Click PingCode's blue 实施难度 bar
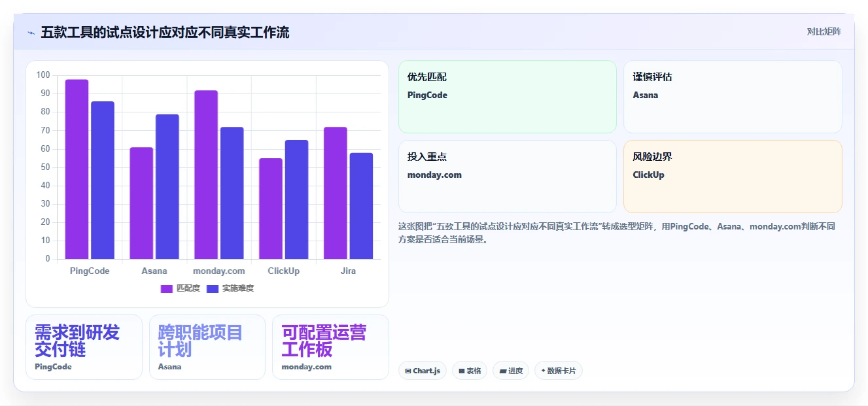This screenshot has height=406, width=868. click(x=103, y=180)
